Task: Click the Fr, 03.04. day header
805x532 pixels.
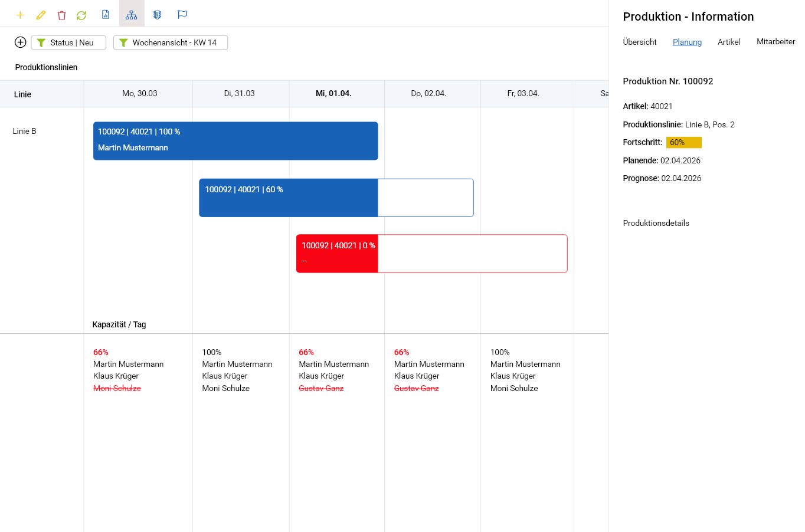Action: [x=523, y=93]
